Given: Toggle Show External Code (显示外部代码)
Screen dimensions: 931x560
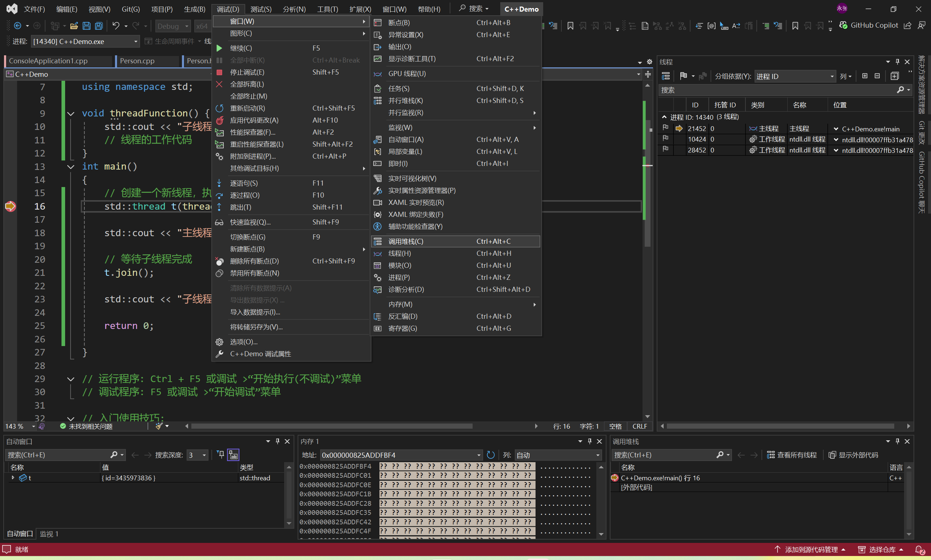Looking at the screenshot, I should click(853, 455).
